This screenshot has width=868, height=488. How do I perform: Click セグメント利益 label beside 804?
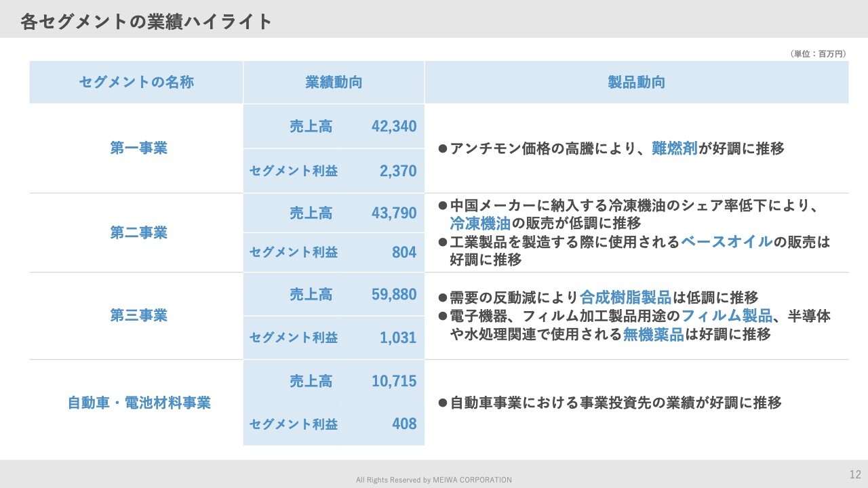pyautogui.click(x=294, y=252)
